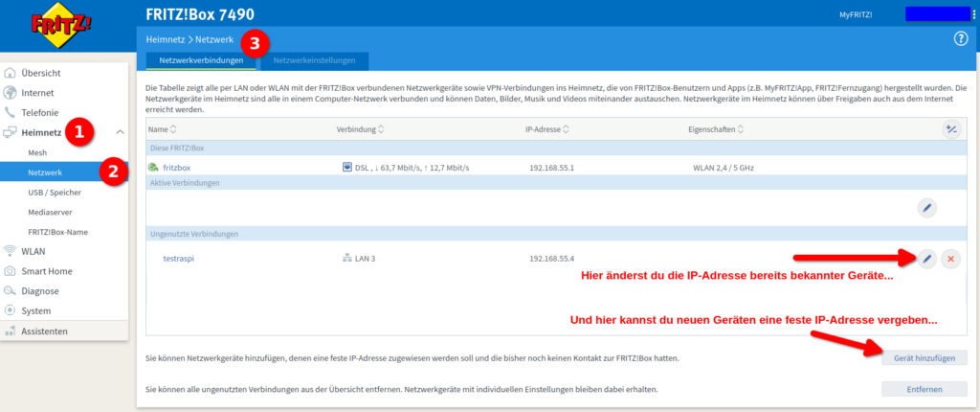Open the testraspi device link

click(179, 258)
